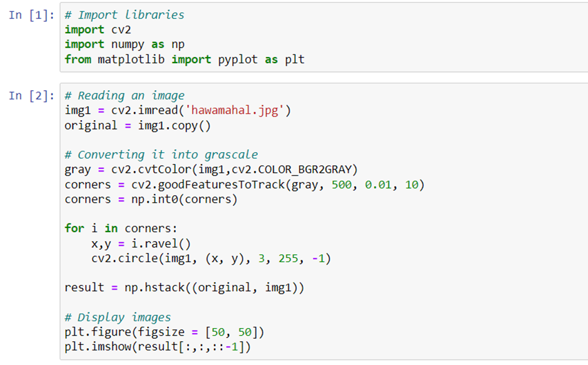Click the 'import cv2' line

coord(98,29)
